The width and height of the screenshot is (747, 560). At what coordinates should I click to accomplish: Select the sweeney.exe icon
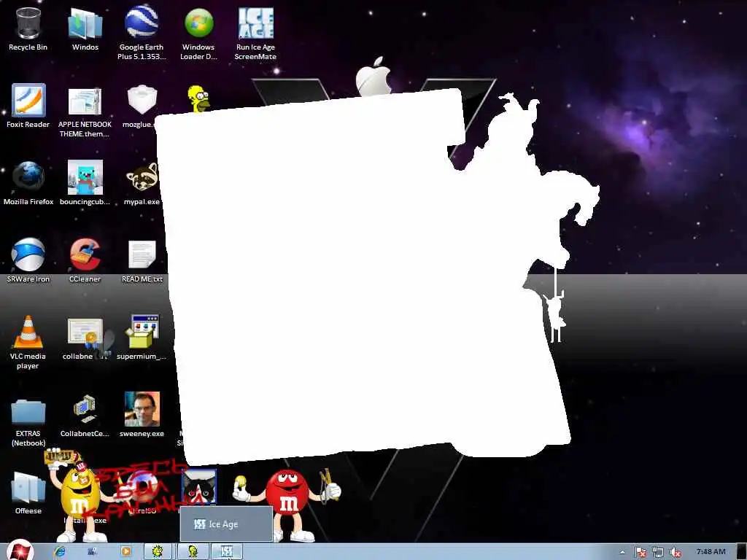[142, 414]
